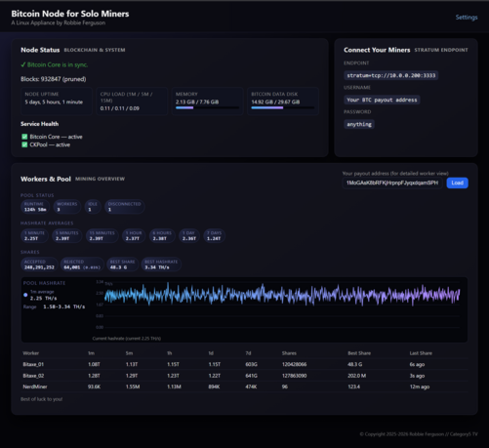Click the copyright Robbie Ferguson footer text
This screenshot has width=489, height=448.
click(x=419, y=434)
